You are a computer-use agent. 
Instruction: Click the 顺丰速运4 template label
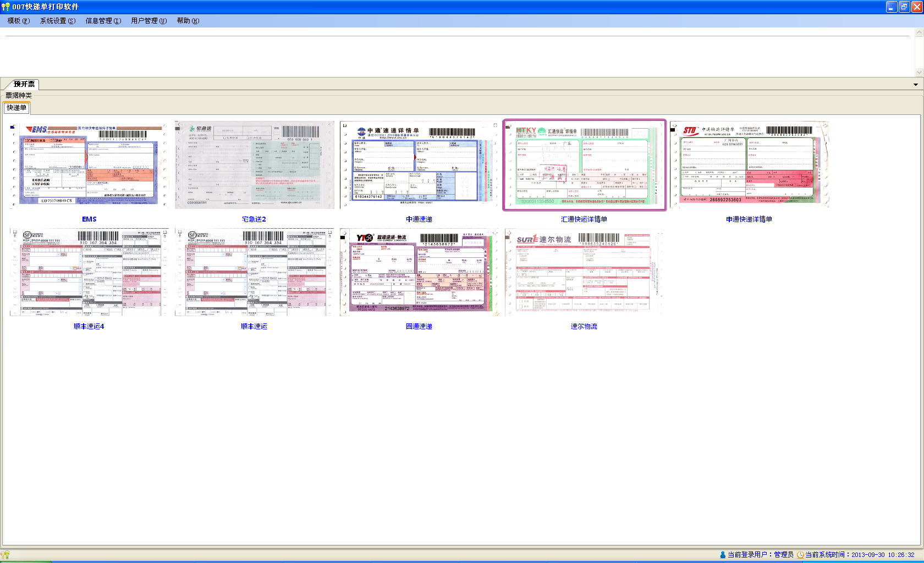tap(89, 327)
